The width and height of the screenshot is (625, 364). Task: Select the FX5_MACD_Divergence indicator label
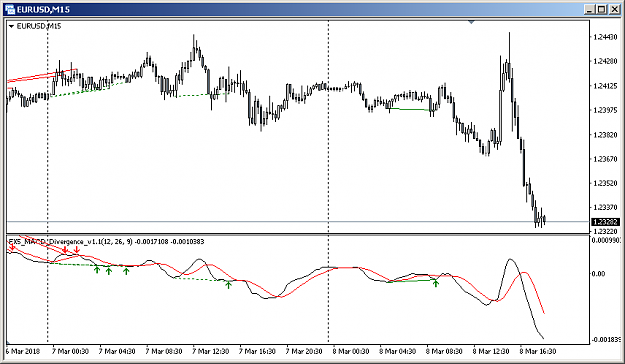click(106, 242)
